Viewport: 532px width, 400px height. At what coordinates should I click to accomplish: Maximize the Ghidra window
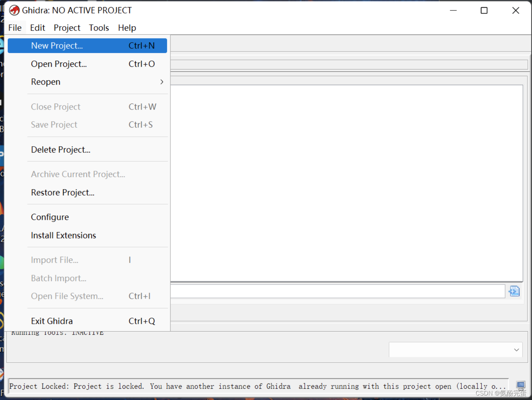click(484, 10)
